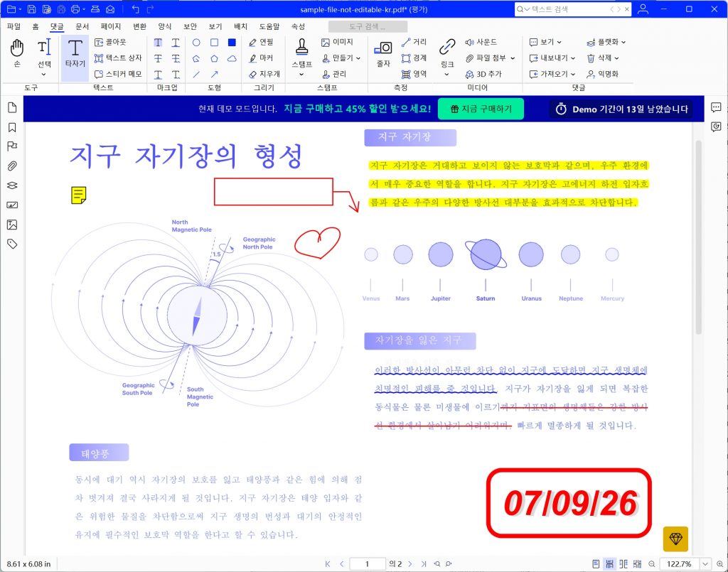Toggle the polygon shape tool
Image resolution: width=728 pixels, height=572 pixels.
[x=214, y=58]
